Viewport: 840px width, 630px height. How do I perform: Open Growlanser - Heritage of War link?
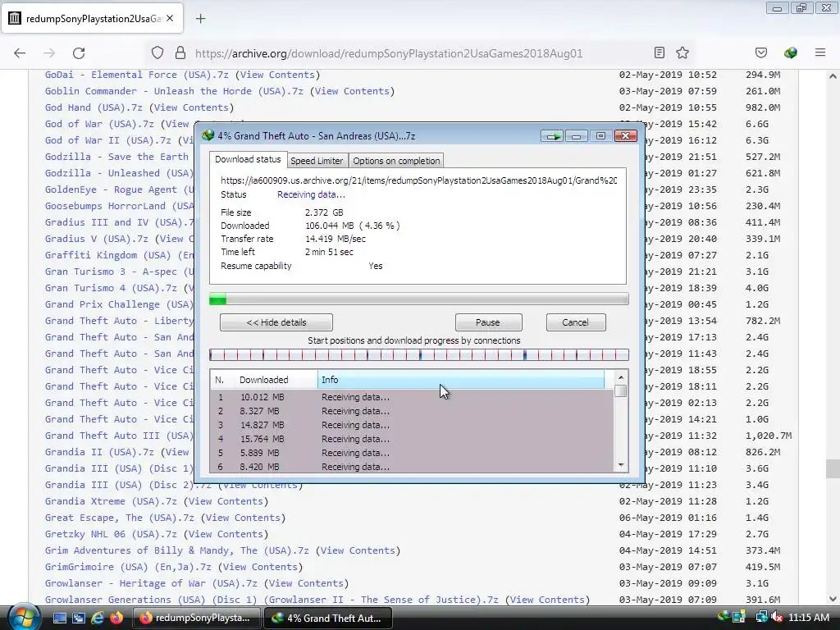click(151, 583)
